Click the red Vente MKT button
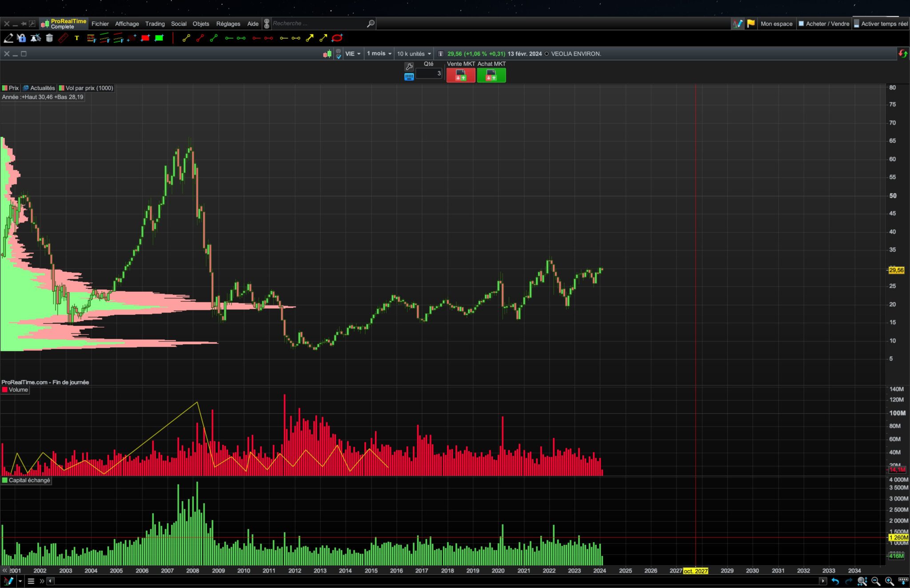910x588 pixels. point(460,75)
